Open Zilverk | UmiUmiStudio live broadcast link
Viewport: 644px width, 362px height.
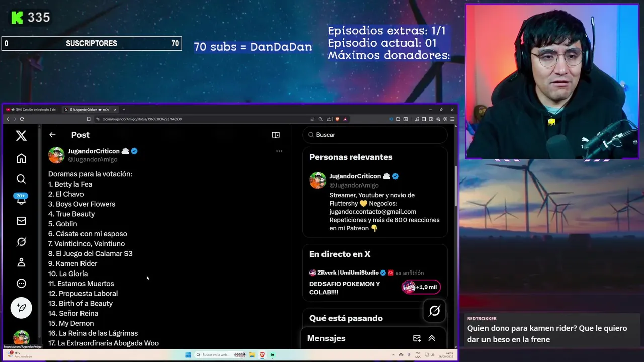(348, 273)
